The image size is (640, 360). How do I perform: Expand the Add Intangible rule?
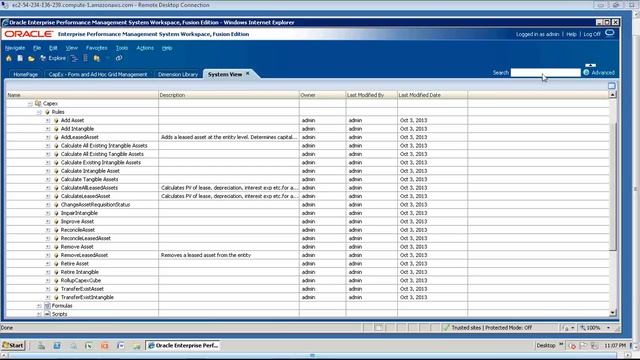(48, 129)
